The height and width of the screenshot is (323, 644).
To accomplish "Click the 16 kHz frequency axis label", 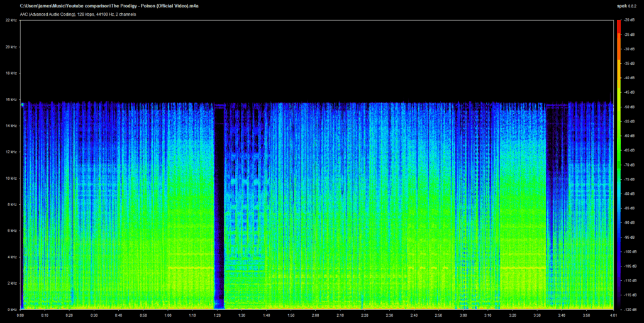I will pyautogui.click(x=11, y=99).
